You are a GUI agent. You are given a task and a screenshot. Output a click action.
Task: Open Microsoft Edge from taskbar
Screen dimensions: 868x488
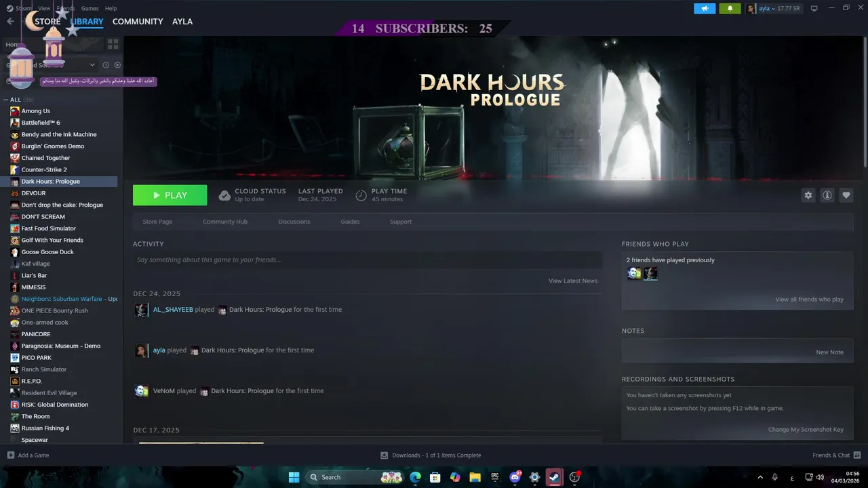point(415,477)
